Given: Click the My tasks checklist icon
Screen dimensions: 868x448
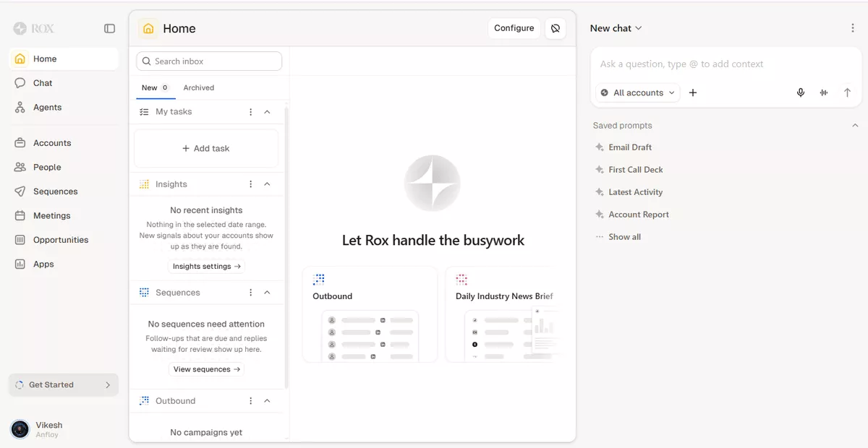Looking at the screenshot, I should 144,112.
